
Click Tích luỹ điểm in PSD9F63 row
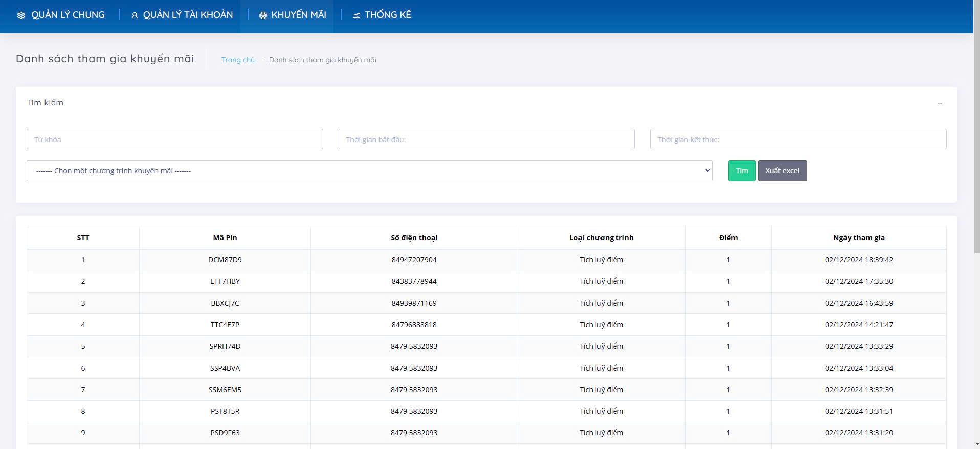[602, 433]
